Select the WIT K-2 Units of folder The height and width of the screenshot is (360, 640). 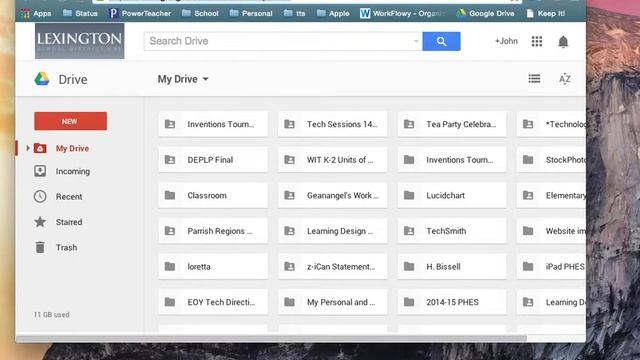coord(333,160)
